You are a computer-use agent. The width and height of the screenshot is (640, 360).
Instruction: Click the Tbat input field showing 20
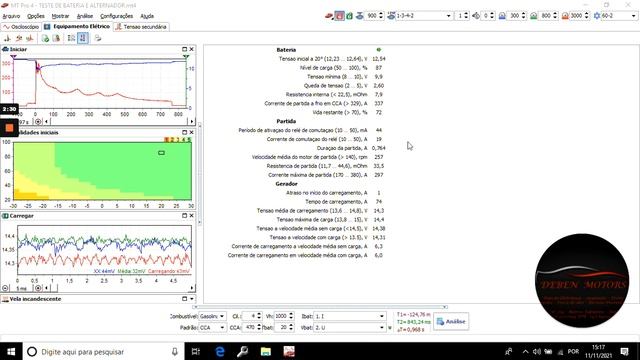[281, 327]
